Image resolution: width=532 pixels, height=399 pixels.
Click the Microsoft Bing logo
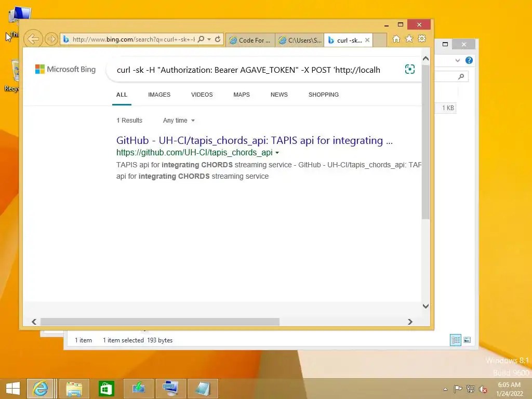click(65, 69)
